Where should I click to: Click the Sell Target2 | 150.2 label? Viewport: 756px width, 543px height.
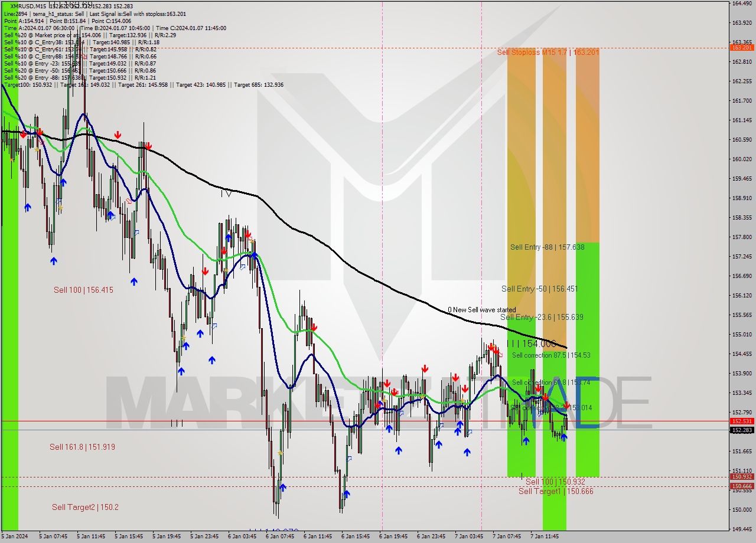click(85, 507)
